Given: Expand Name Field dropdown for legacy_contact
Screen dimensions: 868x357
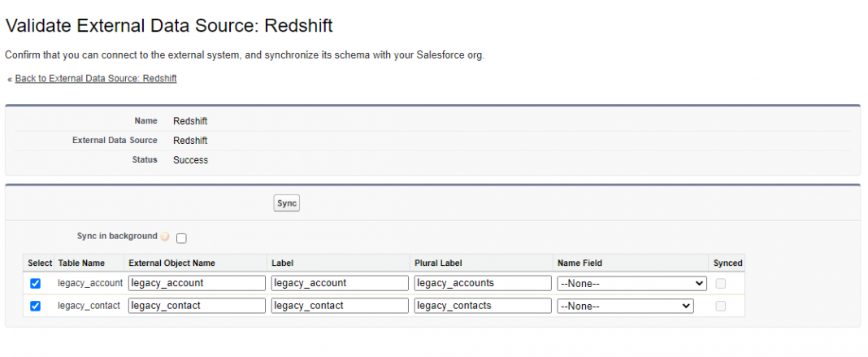Looking at the screenshot, I should 624,307.
